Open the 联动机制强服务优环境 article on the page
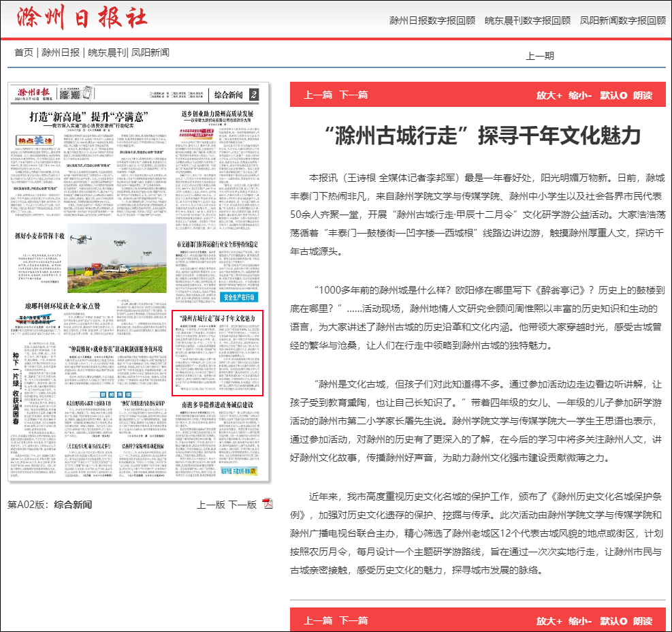This screenshot has height=632, width=672. [116, 349]
